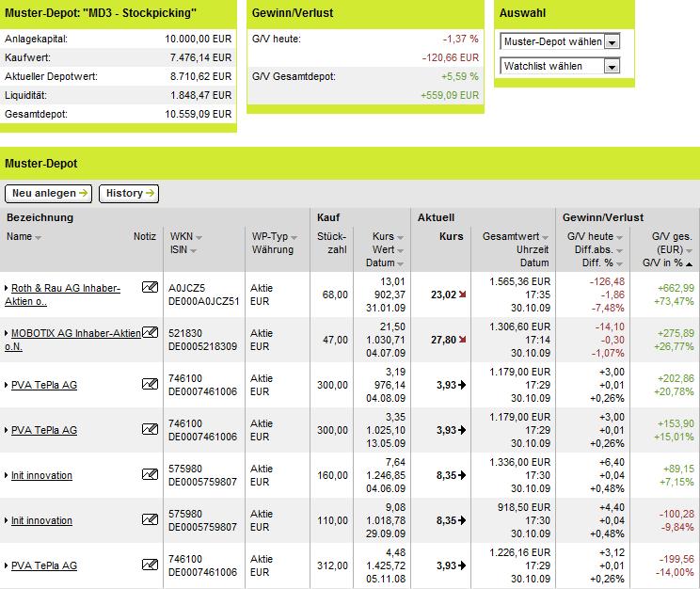Click the trend arrow beside 3,93 in the 04.08.09 row
The width and height of the screenshot is (700, 589).
[462, 385]
